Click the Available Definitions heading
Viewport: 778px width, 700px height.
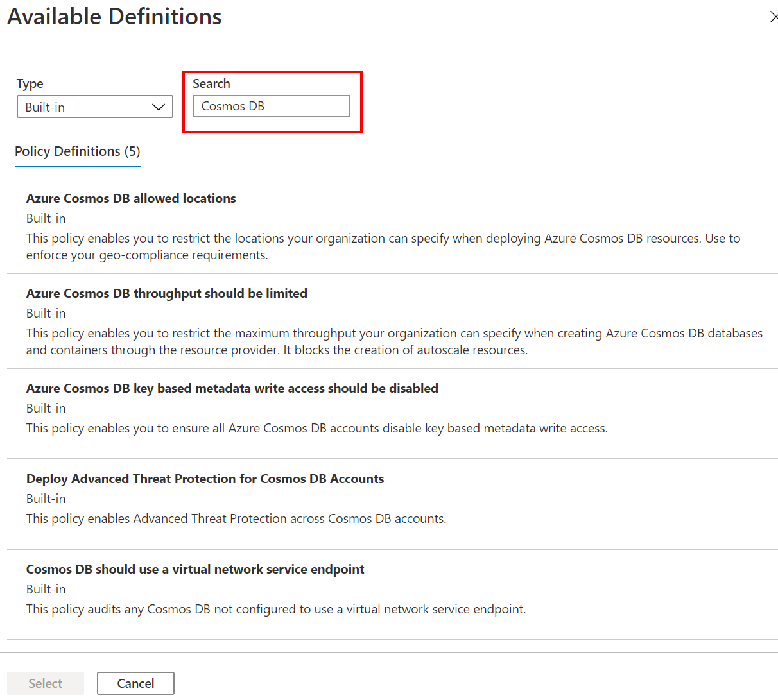114,17
